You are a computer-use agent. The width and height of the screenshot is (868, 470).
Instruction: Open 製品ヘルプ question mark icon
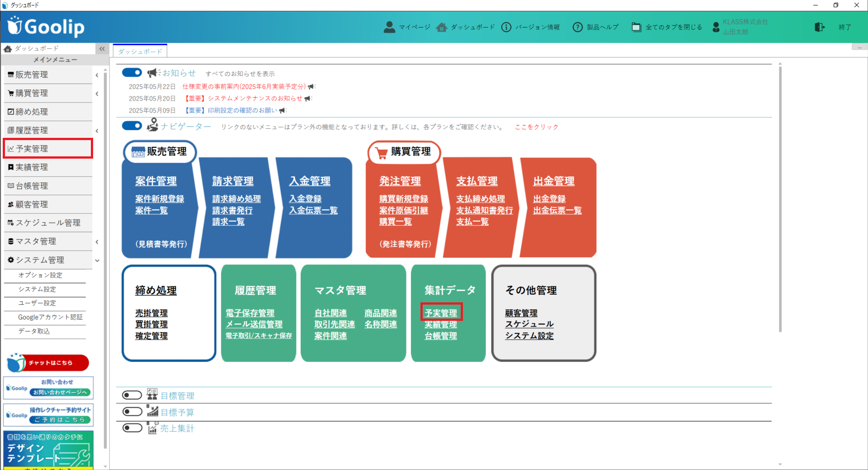click(x=577, y=27)
